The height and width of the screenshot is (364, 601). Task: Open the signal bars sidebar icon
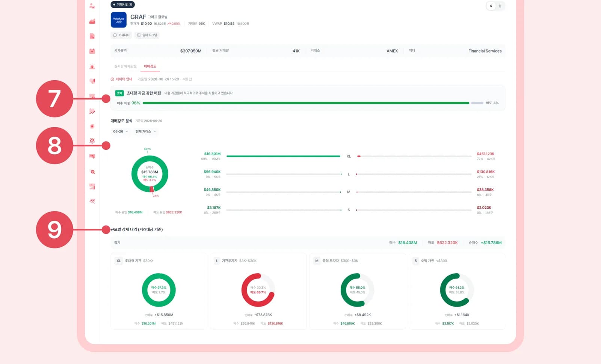pos(92,187)
